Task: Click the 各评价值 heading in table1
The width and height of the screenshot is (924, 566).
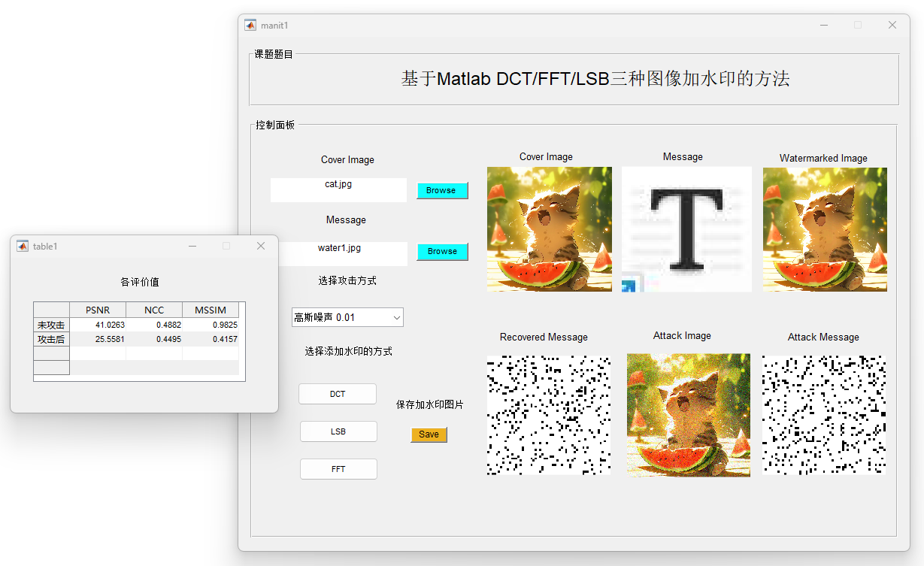Action: tap(140, 282)
